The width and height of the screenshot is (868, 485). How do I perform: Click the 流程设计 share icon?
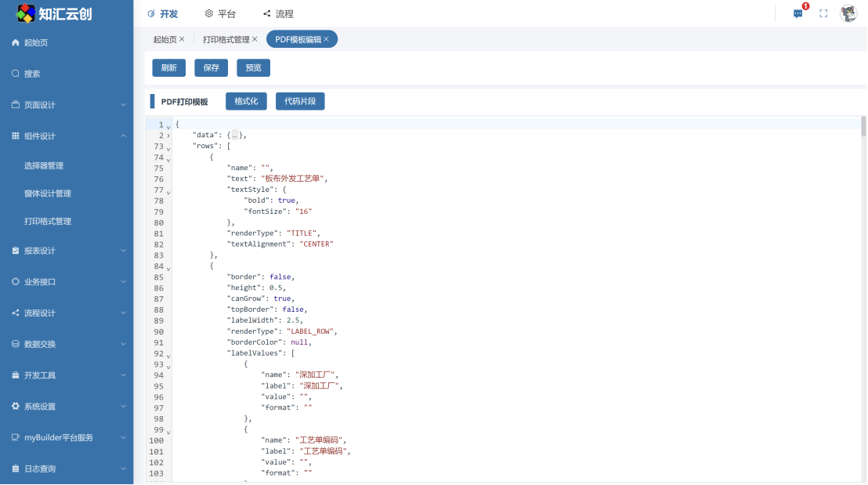(16, 313)
